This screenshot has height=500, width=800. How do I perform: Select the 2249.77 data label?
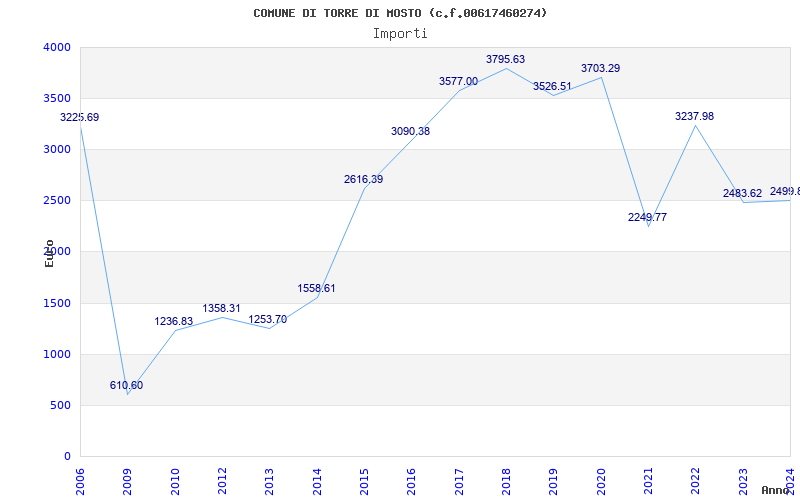[647, 218]
